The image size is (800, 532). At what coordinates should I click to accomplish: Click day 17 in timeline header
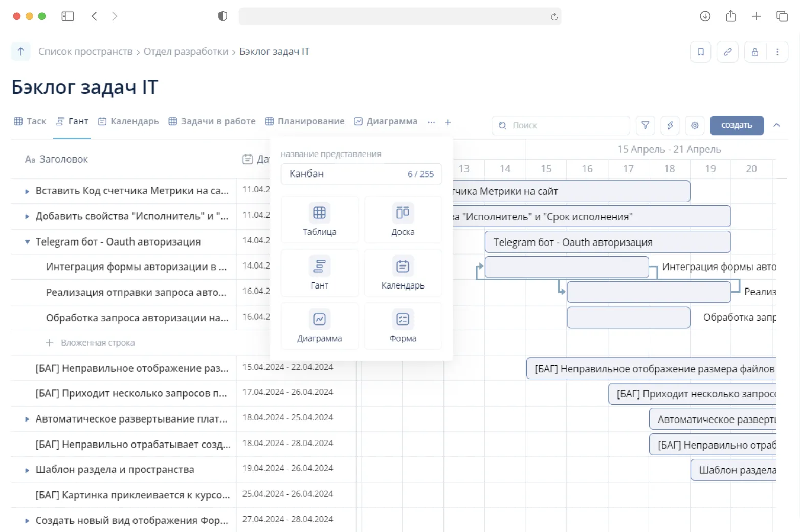628,169
